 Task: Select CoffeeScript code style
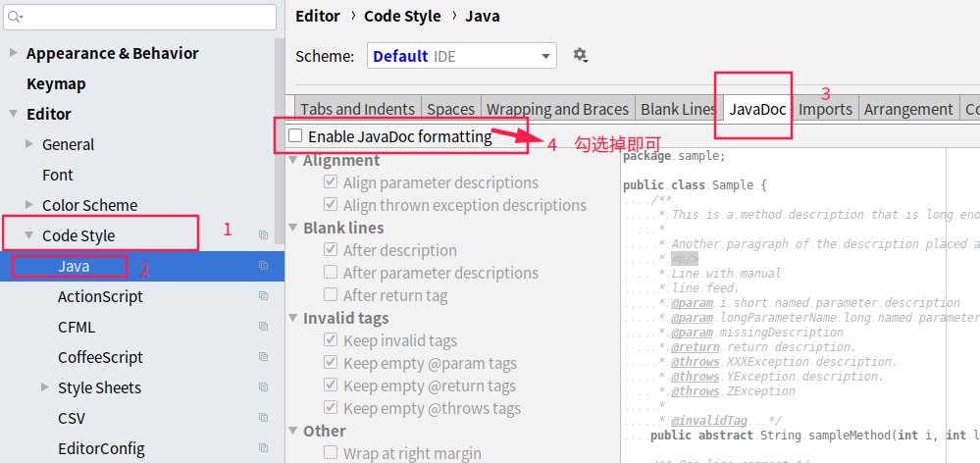coord(100,357)
